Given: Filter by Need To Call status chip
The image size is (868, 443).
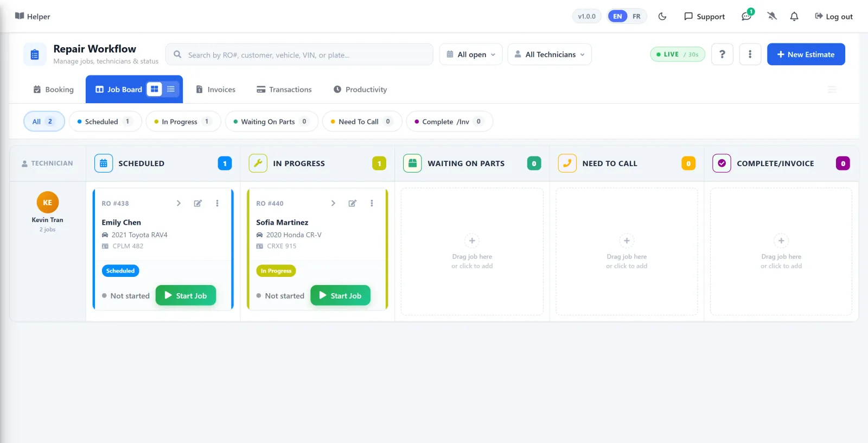Looking at the screenshot, I should [x=362, y=122].
